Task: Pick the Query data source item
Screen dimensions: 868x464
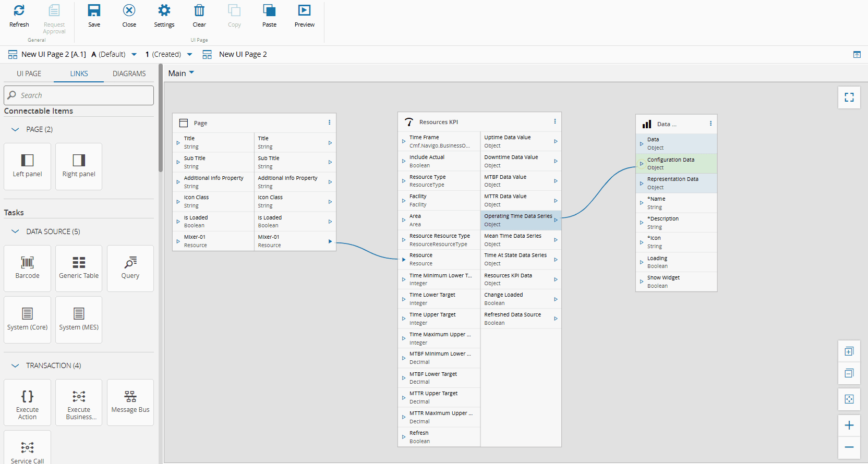Action: click(x=130, y=268)
